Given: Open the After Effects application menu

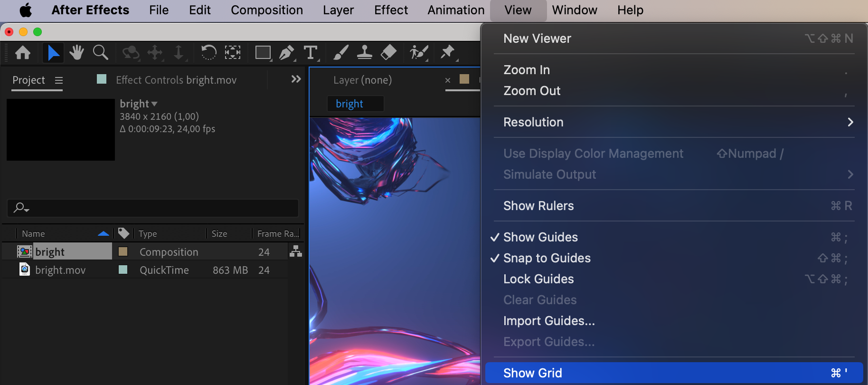Looking at the screenshot, I should pyautogui.click(x=90, y=10).
